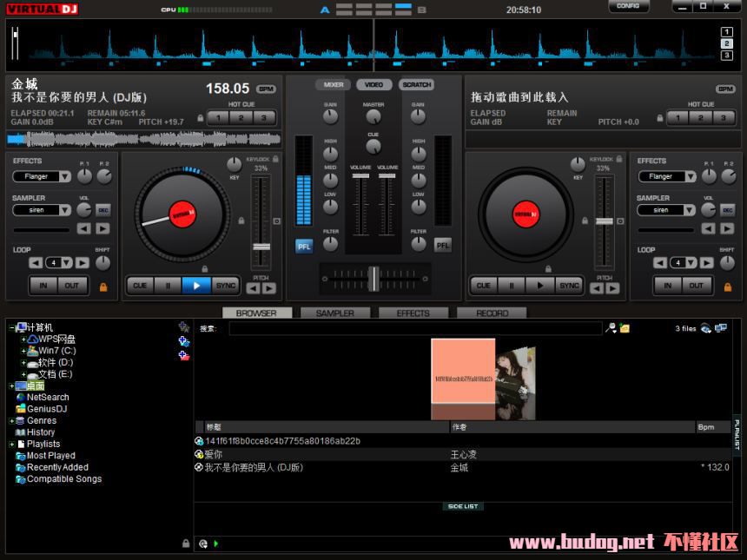The width and height of the screenshot is (747, 560).
Task: Expand the Win7 (C:) drive tree node
Action: [x=23, y=351]
